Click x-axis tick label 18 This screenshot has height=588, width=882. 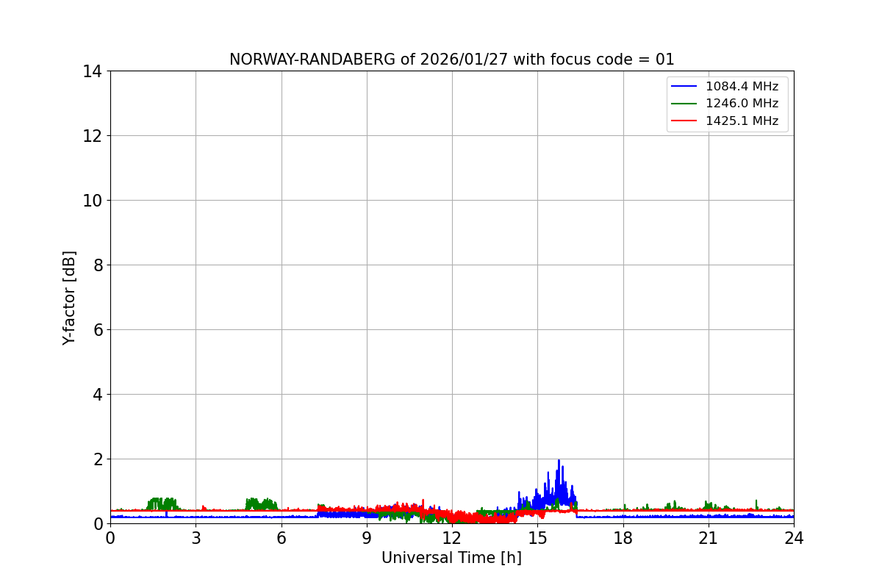(x=623, y=539)
